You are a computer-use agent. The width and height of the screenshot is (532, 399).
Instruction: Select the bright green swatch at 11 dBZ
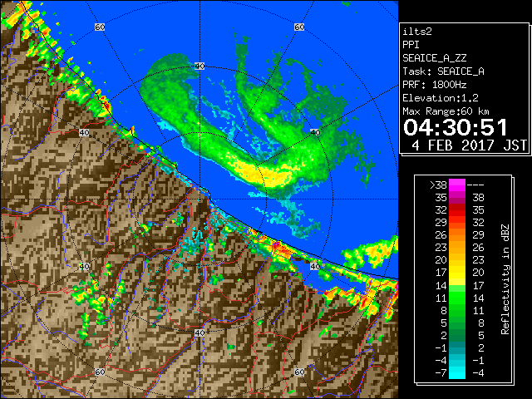pos(457,298)
